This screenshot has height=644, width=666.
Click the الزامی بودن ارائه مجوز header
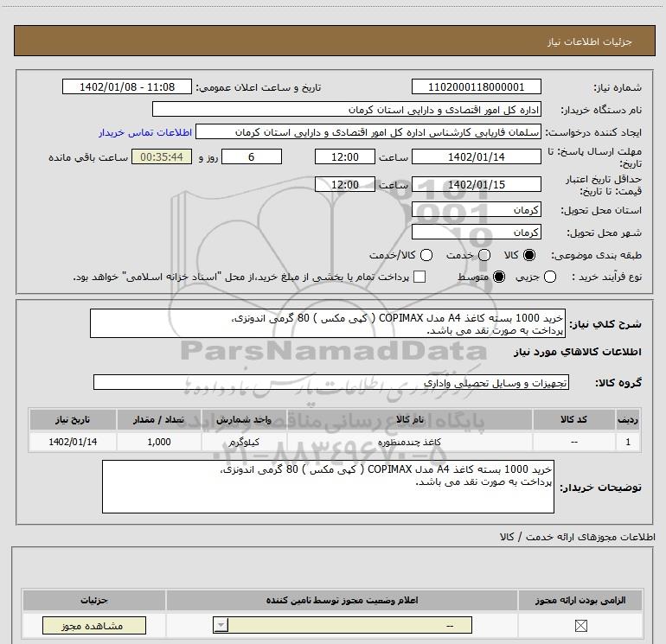click(580, 600)
